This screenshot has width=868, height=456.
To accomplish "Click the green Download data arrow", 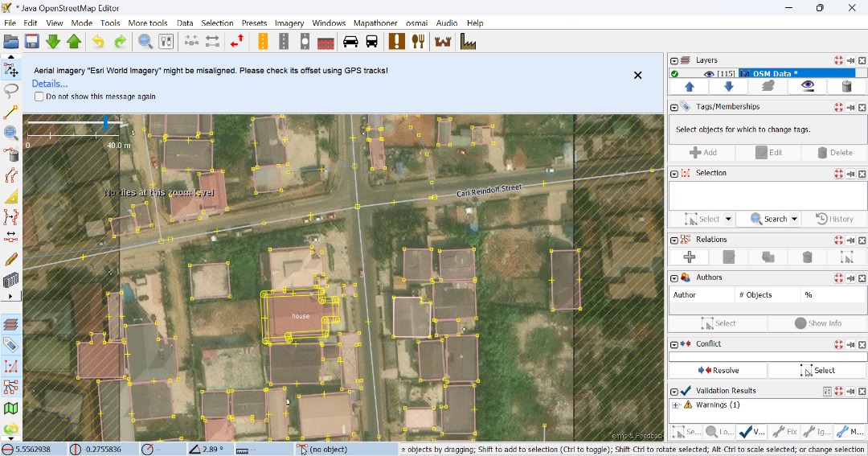I will [x=52, y=42].
